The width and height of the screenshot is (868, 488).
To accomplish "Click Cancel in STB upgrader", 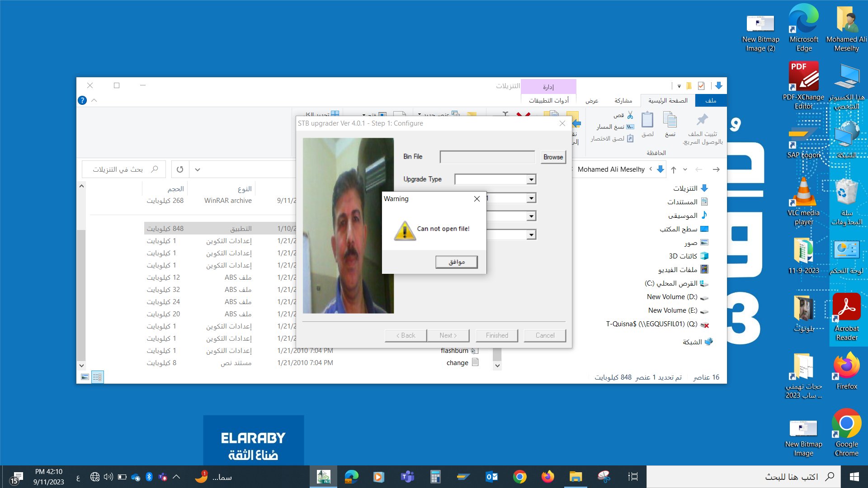I will (x=545, y=335).
